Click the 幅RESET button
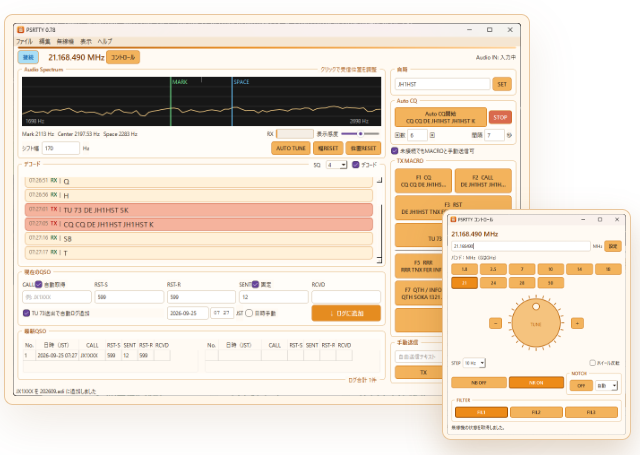The height and width of the screenshot is (455, 640). point(328,148)
